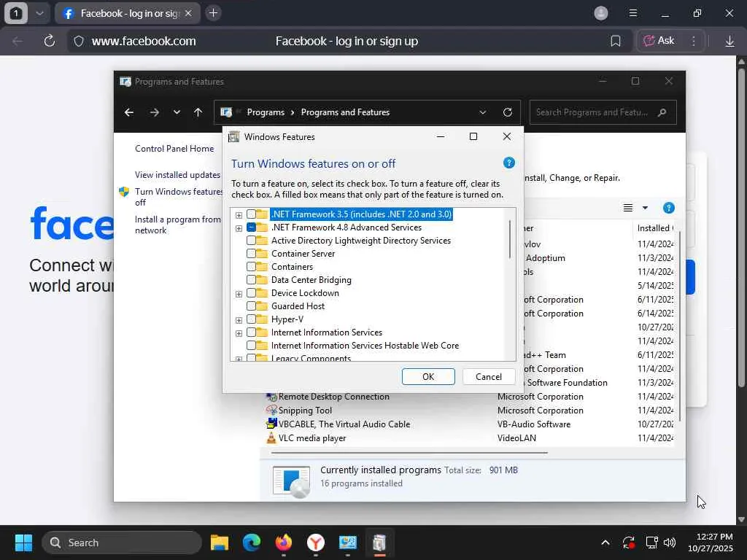
Task: Expand .NET Framework 4.8 Advanced Services node
Action: click(239, 228)
